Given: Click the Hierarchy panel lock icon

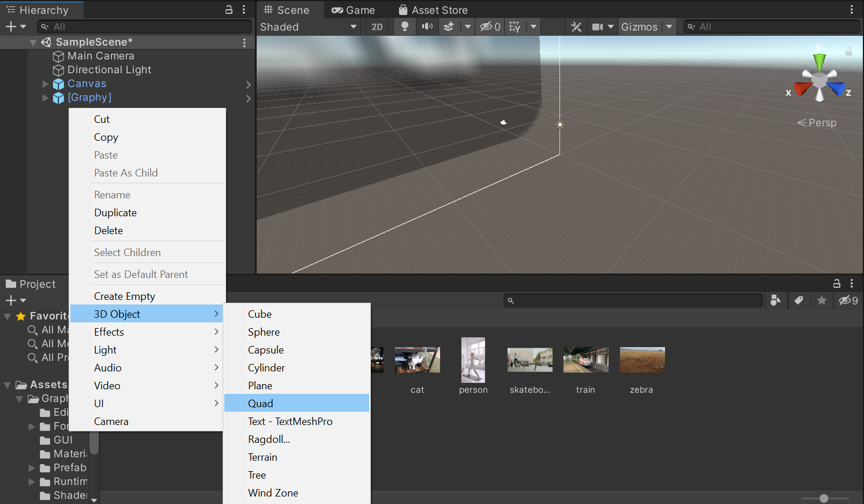Looking at the screenshot, I should tap(229, 10).
